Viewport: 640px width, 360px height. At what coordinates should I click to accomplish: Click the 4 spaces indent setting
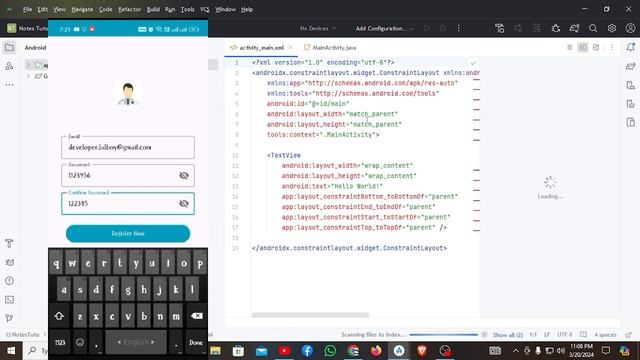(605, 335)
